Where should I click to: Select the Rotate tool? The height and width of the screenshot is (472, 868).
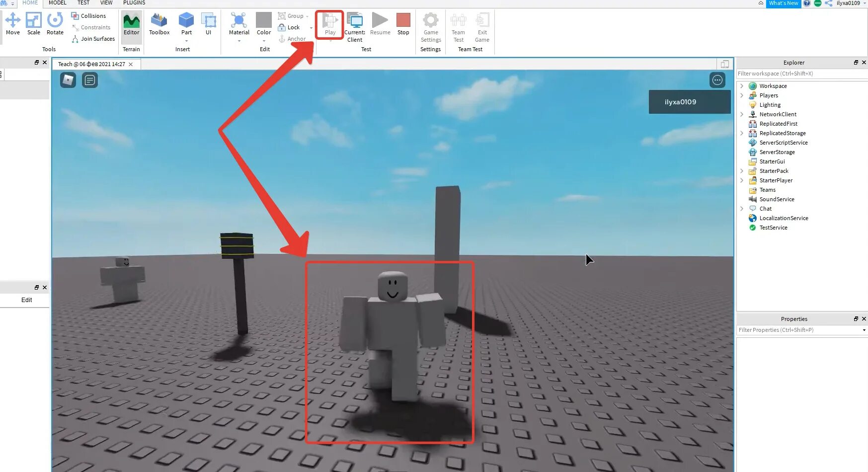[x=55, y=23]
